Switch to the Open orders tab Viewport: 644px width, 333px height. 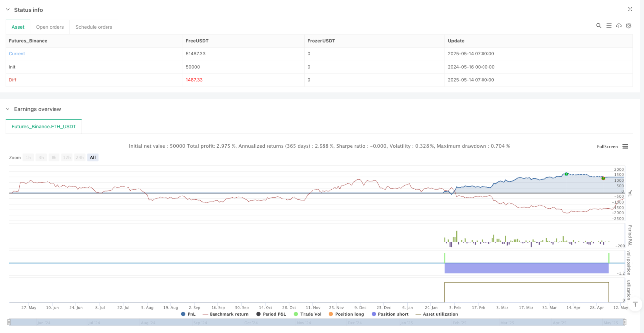(x=50, y=27)
